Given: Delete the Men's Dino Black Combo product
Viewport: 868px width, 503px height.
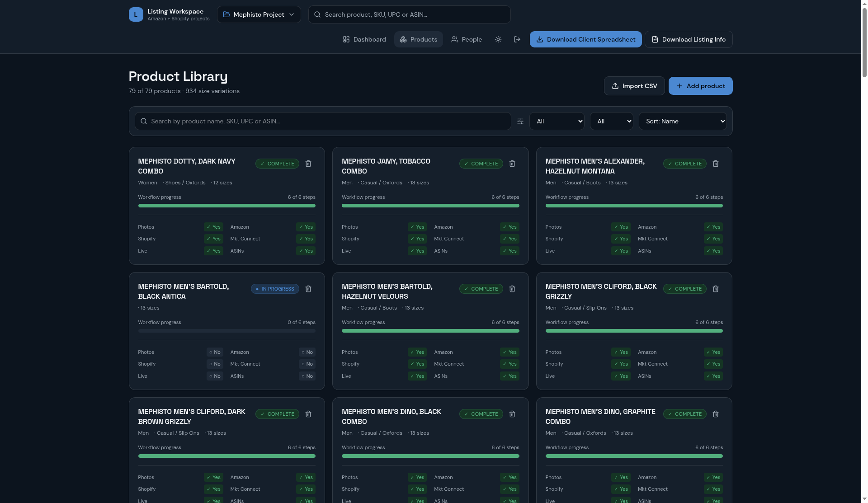Looking at the screenshot, I should click(512, 414).
